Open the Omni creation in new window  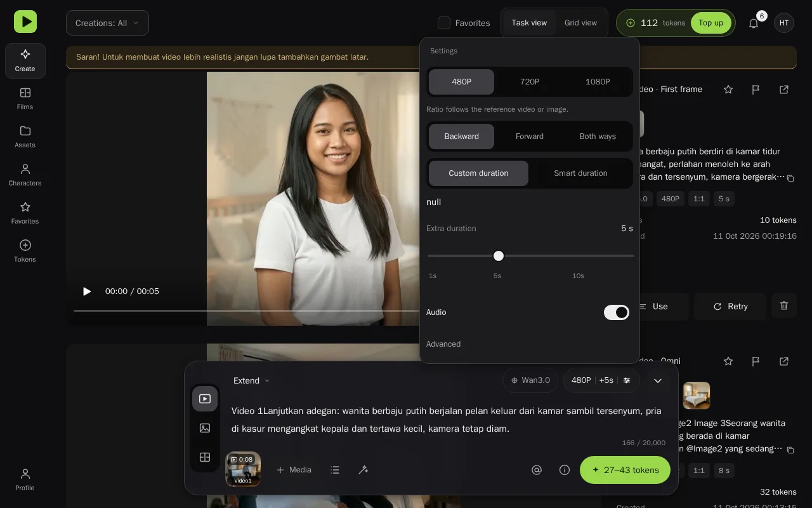(x=784, y=361)
